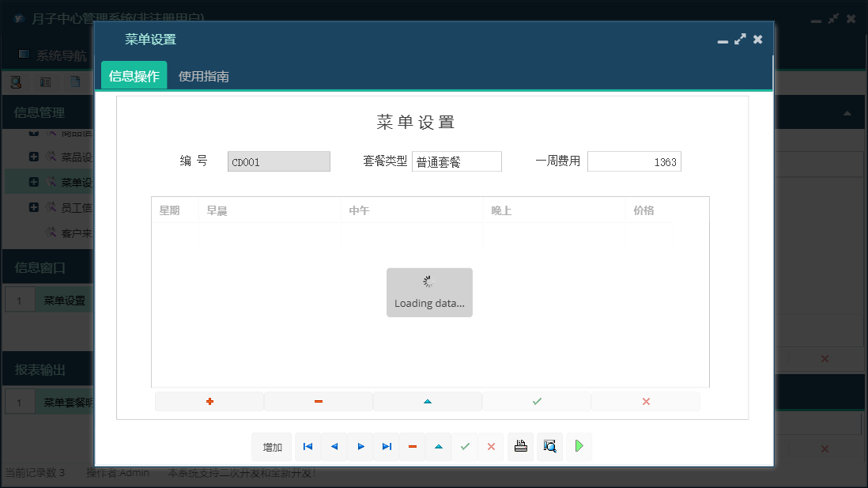Go to the previous record
Image resolution: width=868 pixels, height=488 pixels.
click(333, 446)
